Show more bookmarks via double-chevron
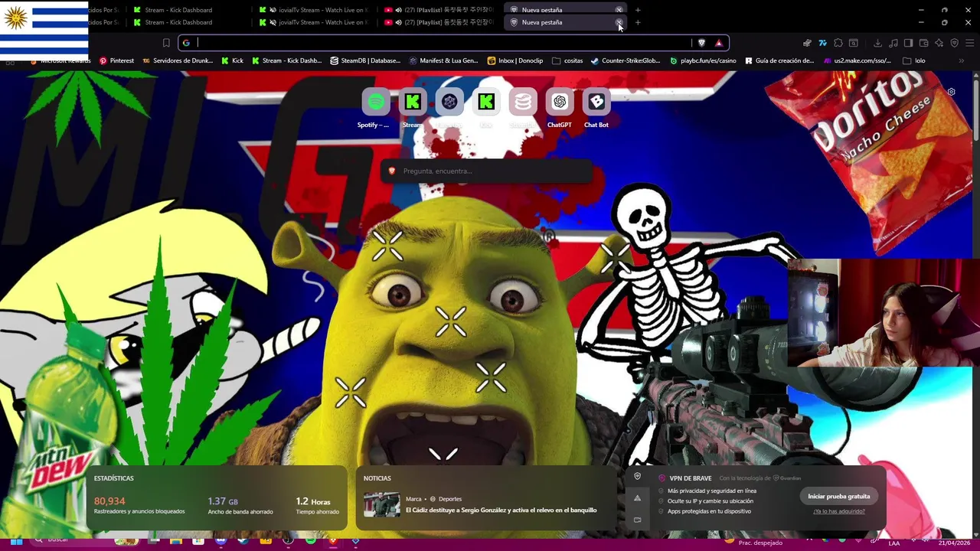Viewport: 980px width, 551px height. [962, 60]
